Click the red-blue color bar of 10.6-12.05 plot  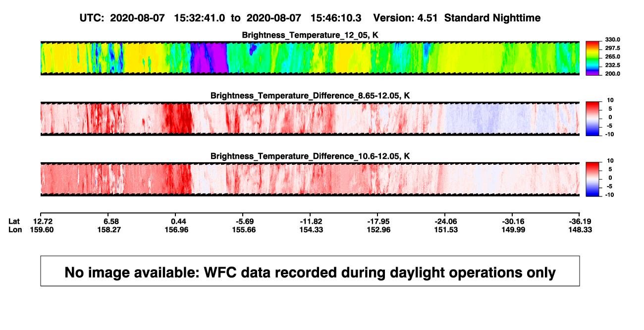pyautogui.click(x=593, y=179)
